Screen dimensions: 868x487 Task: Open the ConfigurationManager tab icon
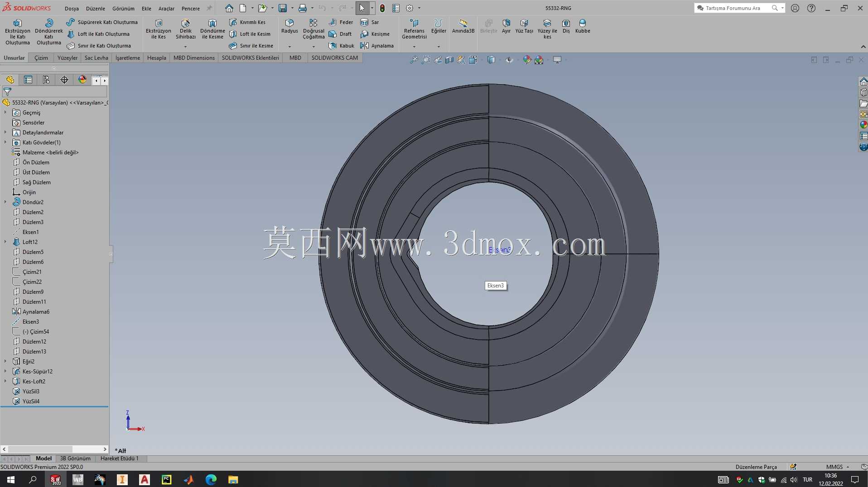click(46, 80)
